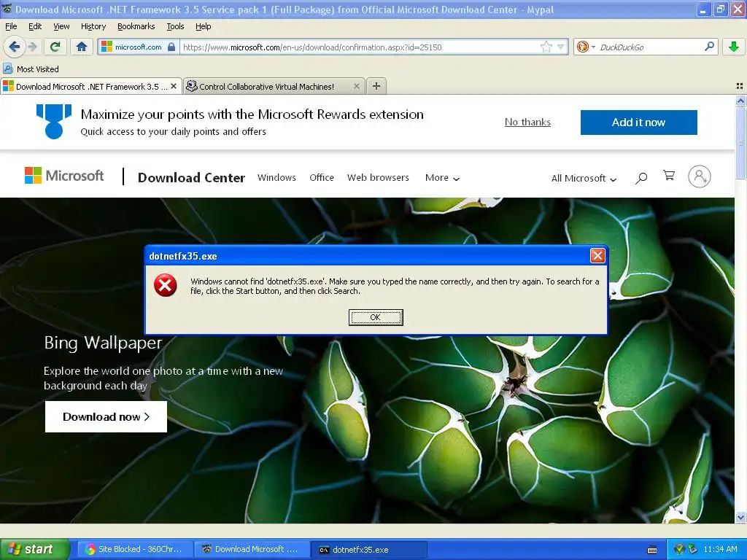Open a new tab with the plus button
The width and height of the screenshot is (747, 560).
tap(376, 86)
